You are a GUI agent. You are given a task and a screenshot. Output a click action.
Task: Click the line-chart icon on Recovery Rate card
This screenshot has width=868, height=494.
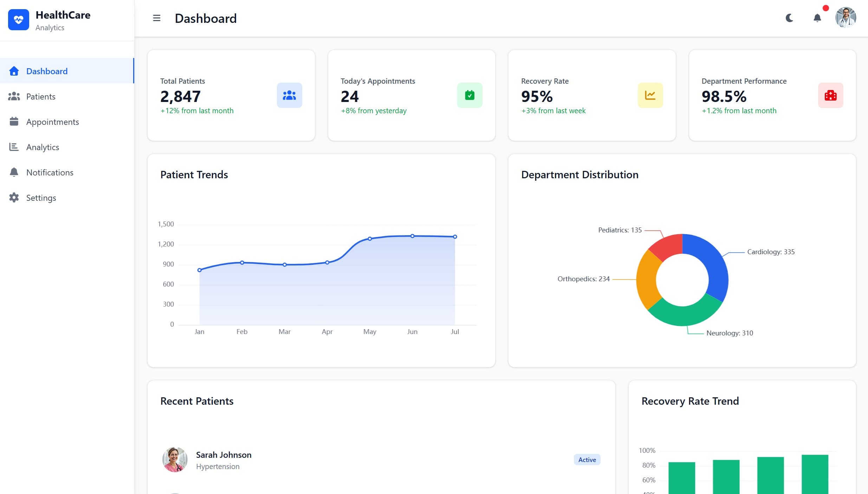[650, 95]
